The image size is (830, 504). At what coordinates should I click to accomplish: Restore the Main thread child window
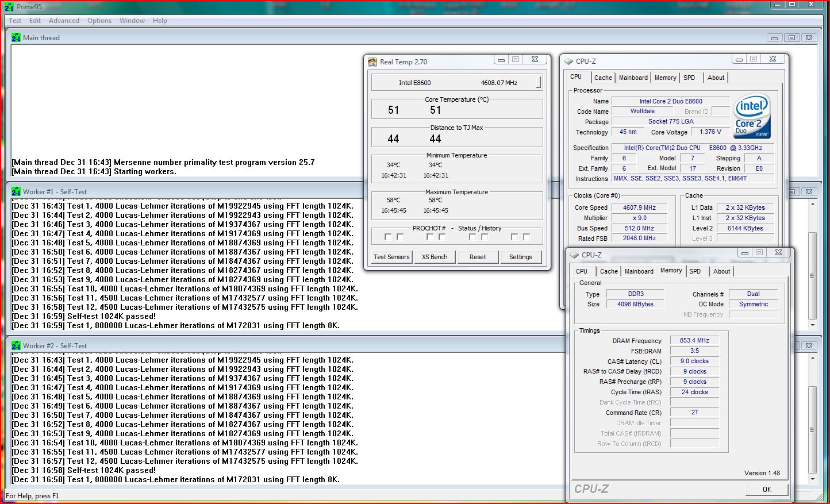pyautogui.click(x=791, y=38)
